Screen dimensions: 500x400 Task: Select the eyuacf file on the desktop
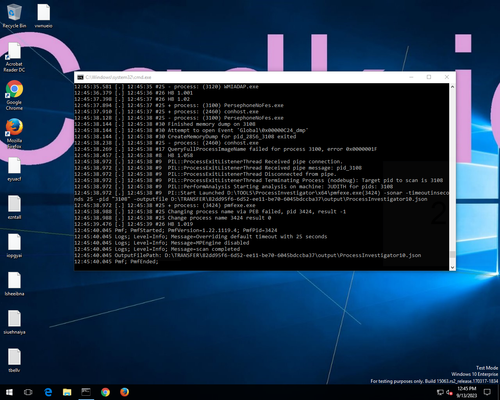14,169
